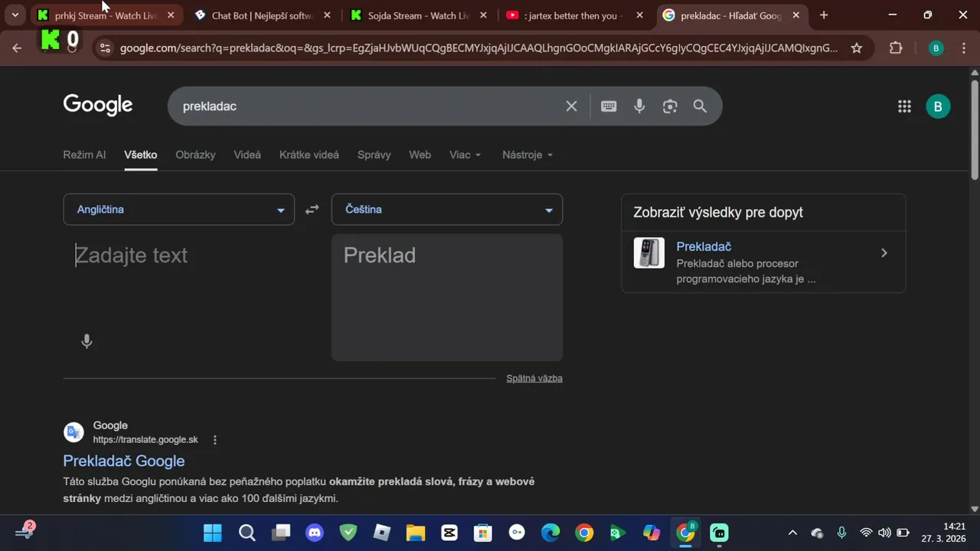
Task: Open Chrome extensions puzzle icon
Action: 896,48
